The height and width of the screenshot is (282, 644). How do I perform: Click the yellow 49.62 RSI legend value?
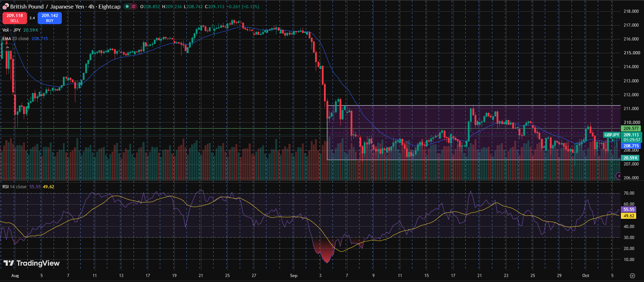(x=49, y=187)
